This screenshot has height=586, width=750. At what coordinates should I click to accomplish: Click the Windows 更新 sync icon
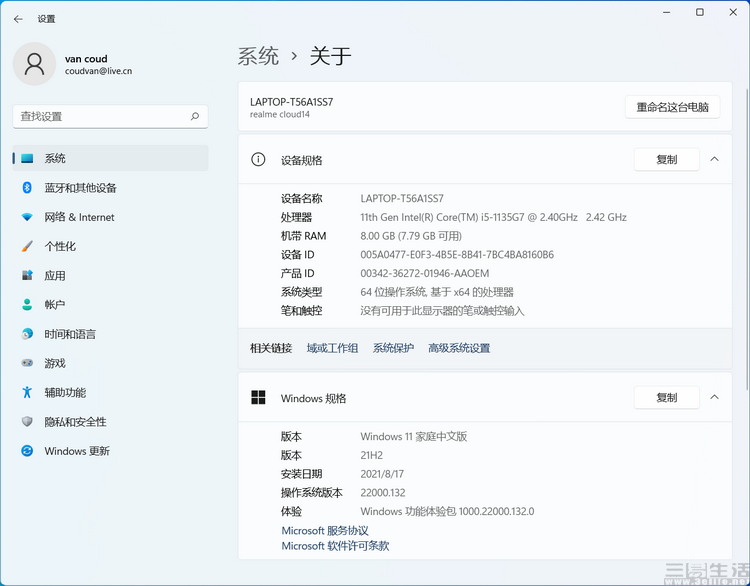(27, 451)
